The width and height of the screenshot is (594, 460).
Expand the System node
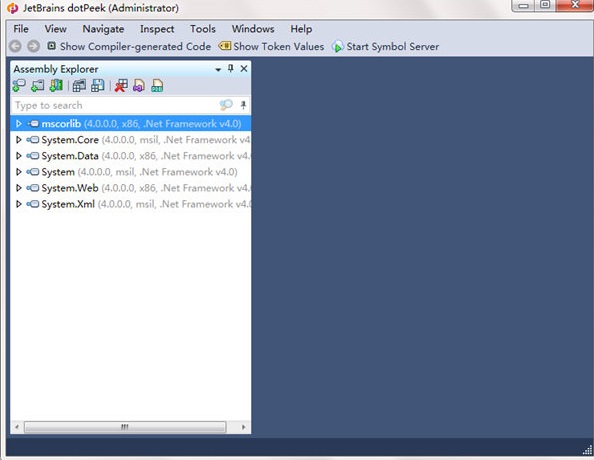pos(18,172)
